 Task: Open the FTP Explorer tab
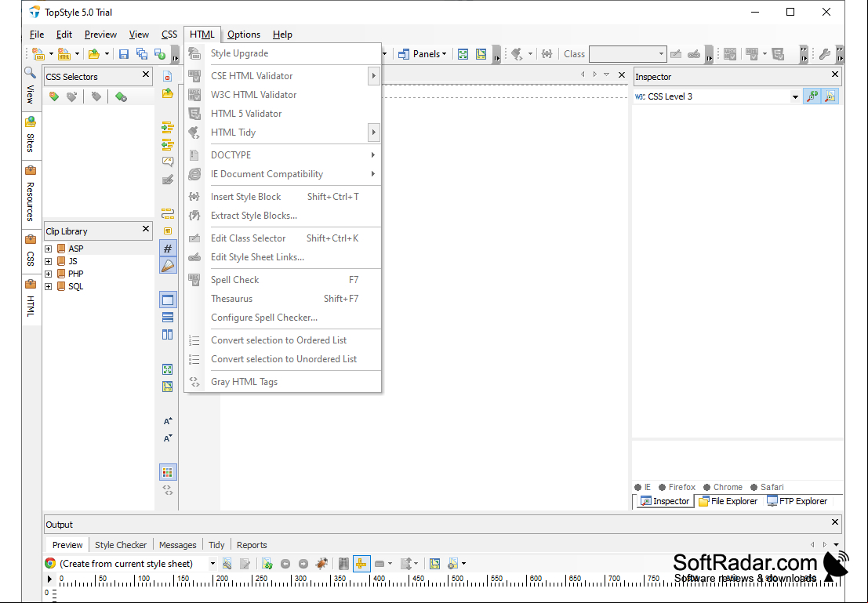[x=797, y=501]
